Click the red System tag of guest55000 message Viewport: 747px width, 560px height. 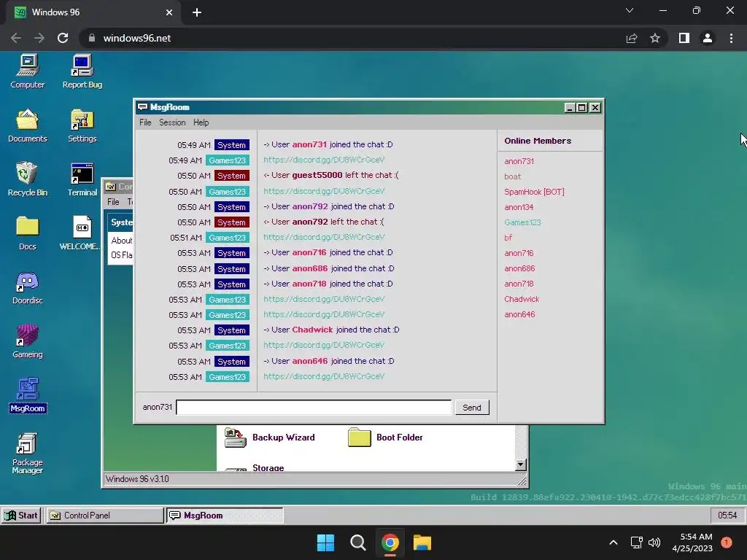click(x=231, y=176)
